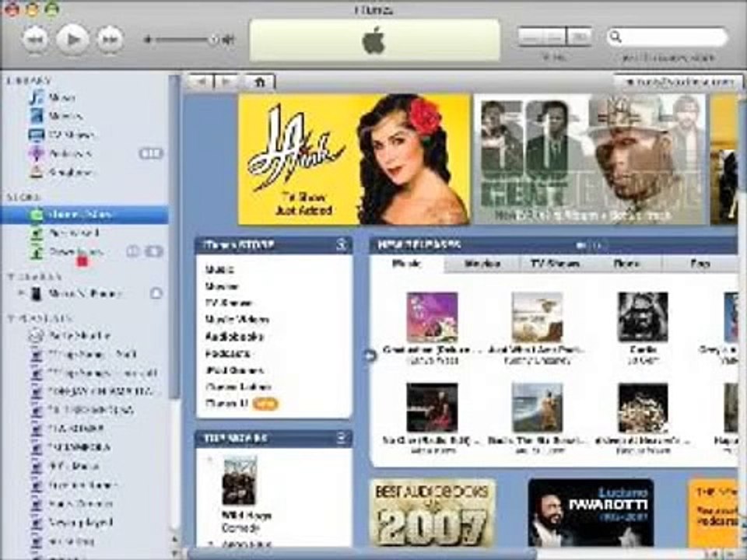
Task: Open Curtis album by 50 Cent
Action: [x=643, y=317]
